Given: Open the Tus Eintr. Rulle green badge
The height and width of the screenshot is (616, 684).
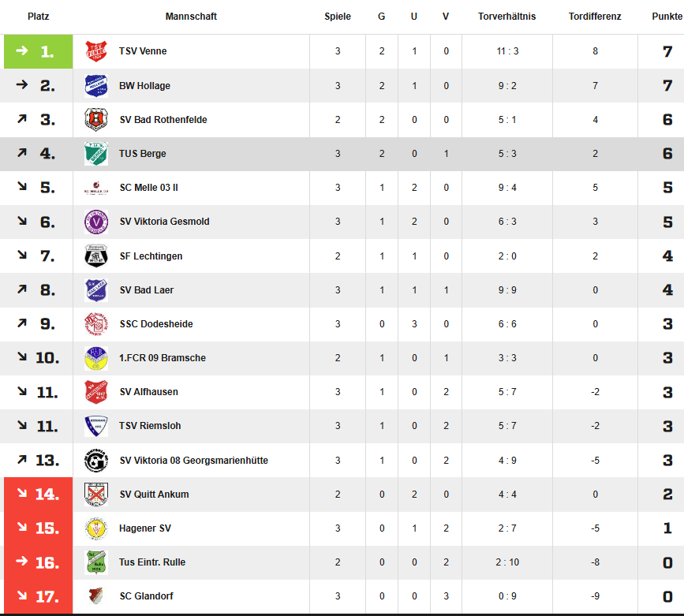Looking at the screenshot, I should pos(96,562).
